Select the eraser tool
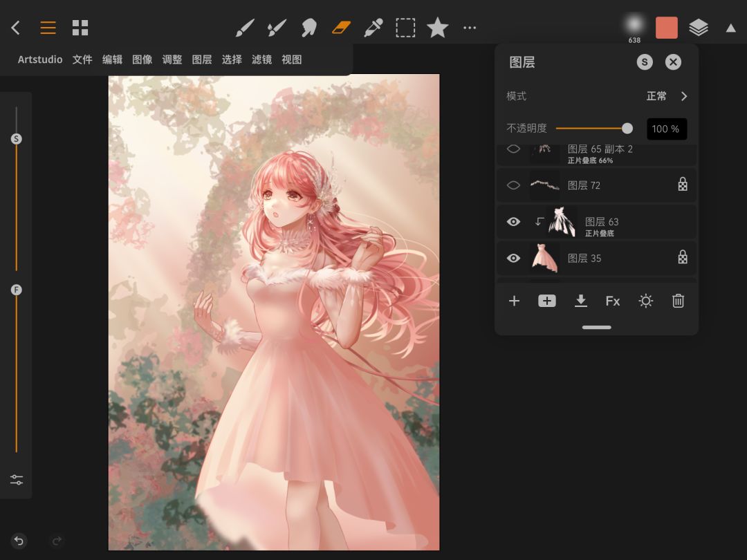This screenshot has height=560, width=747. click(x=342, y=28)
